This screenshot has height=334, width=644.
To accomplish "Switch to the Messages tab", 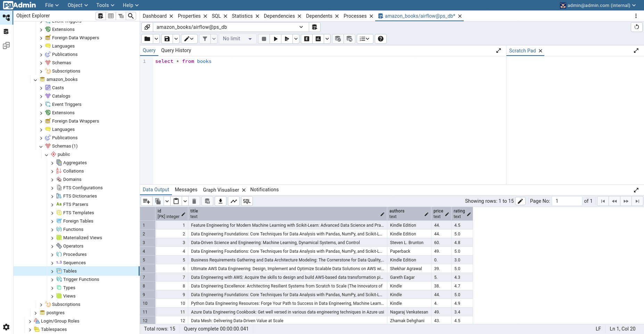I will click(186, 190).
